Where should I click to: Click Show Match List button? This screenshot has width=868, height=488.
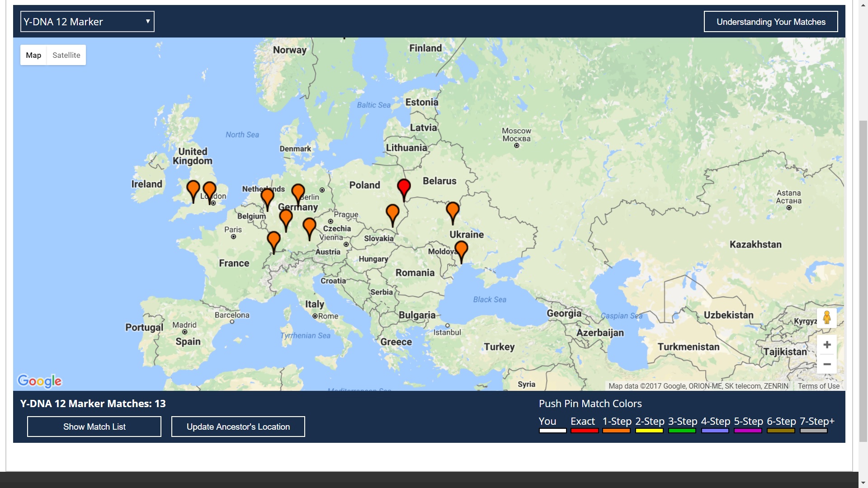(94, 427)
